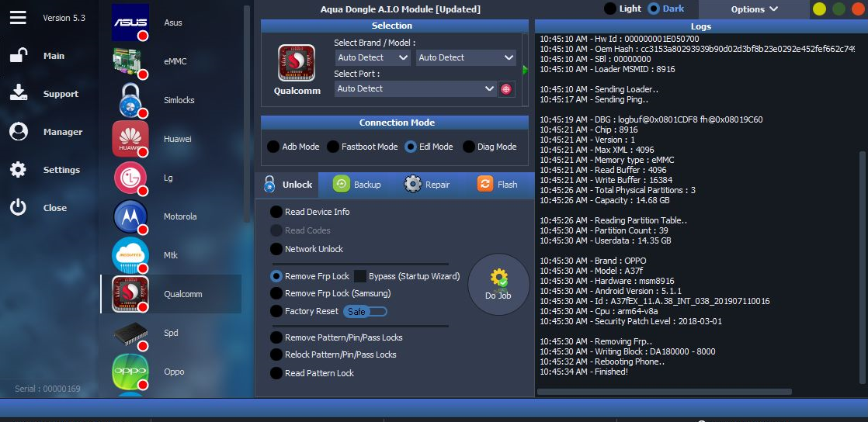Click the Qualcomm label in brand list

[x=182, y=294]
